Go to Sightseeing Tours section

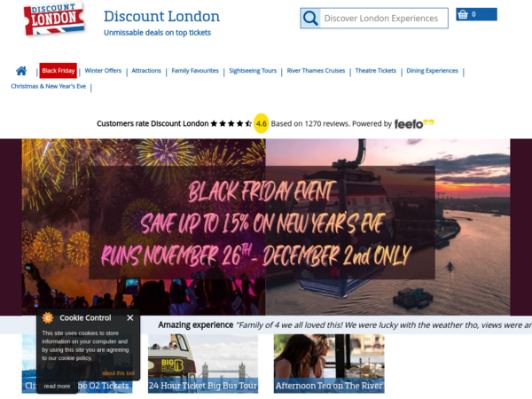253,71
